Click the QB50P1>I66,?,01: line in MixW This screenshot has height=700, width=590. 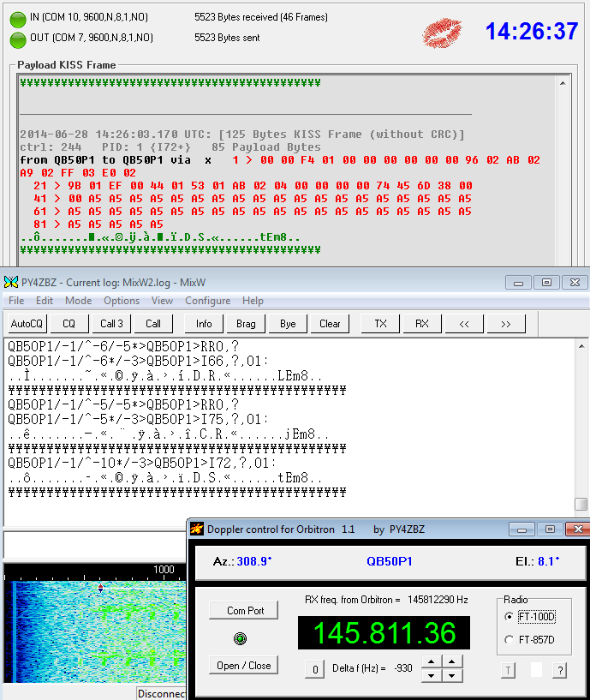click(139, 361)
